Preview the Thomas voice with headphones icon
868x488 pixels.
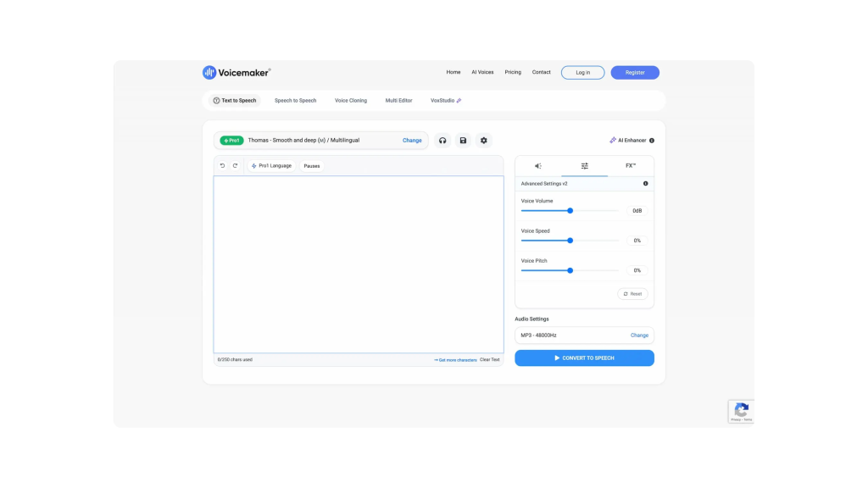pyautogui.click(x=442, y=140)
